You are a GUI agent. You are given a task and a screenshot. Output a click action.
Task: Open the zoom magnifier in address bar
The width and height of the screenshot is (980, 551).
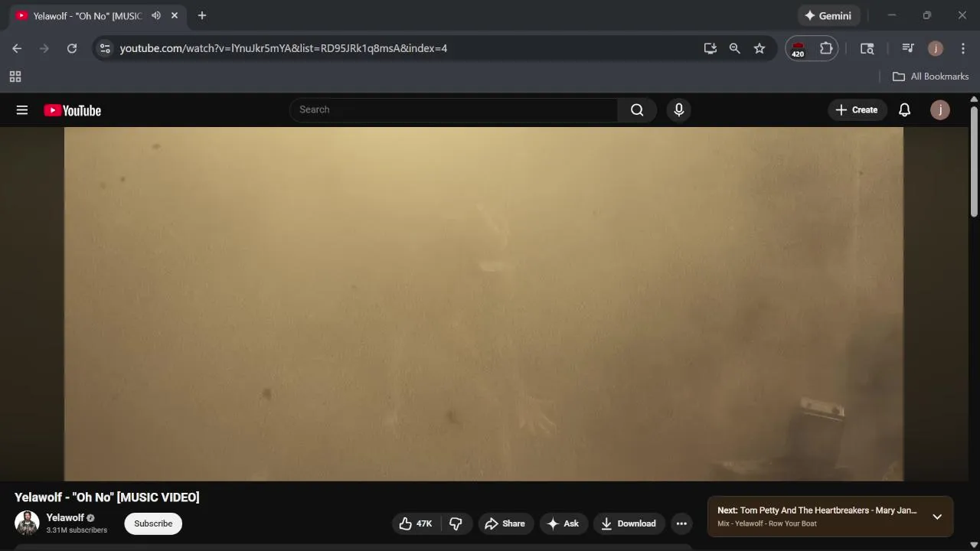pyautogui.click(x=735, y=48)
